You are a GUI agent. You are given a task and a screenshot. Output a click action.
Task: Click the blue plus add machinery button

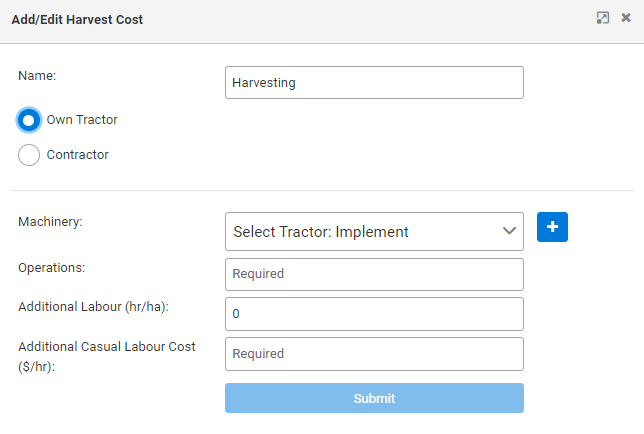(x=552, y=227)
